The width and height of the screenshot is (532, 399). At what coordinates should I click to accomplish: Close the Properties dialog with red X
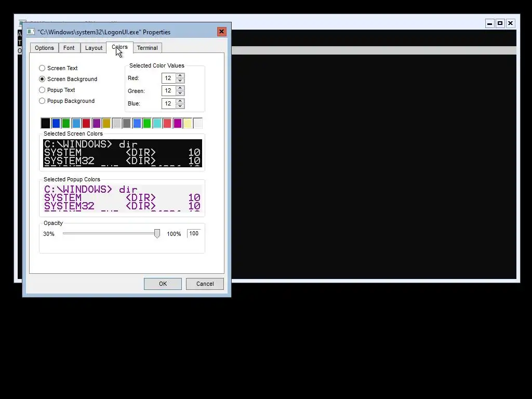tap(221, 32)
